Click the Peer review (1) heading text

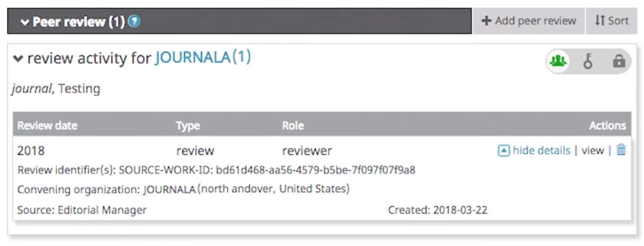coord(78,22)
